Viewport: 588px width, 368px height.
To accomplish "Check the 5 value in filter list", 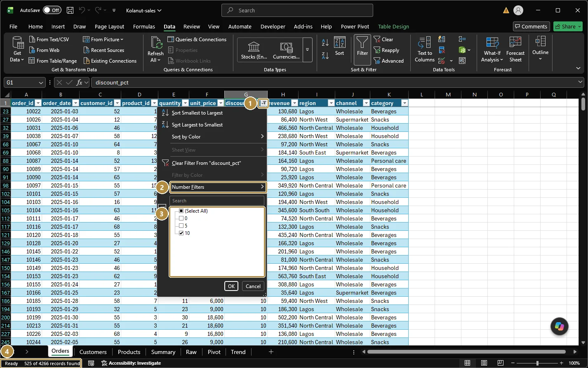I will pos(181,226).
